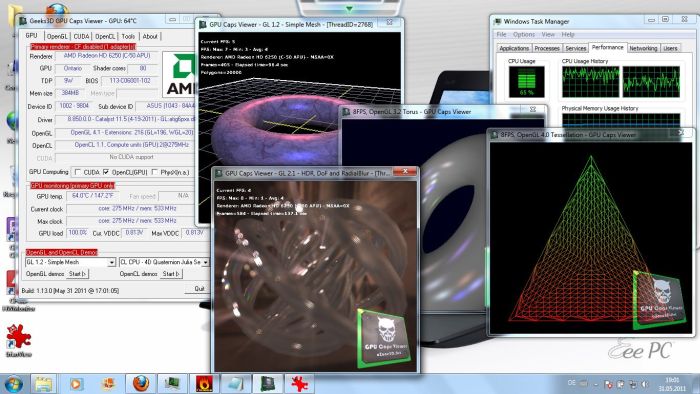The height and width of the screenshot is (394, 700).
Task: Click the flame-icon app in taskbar
Action: (204, 384)
